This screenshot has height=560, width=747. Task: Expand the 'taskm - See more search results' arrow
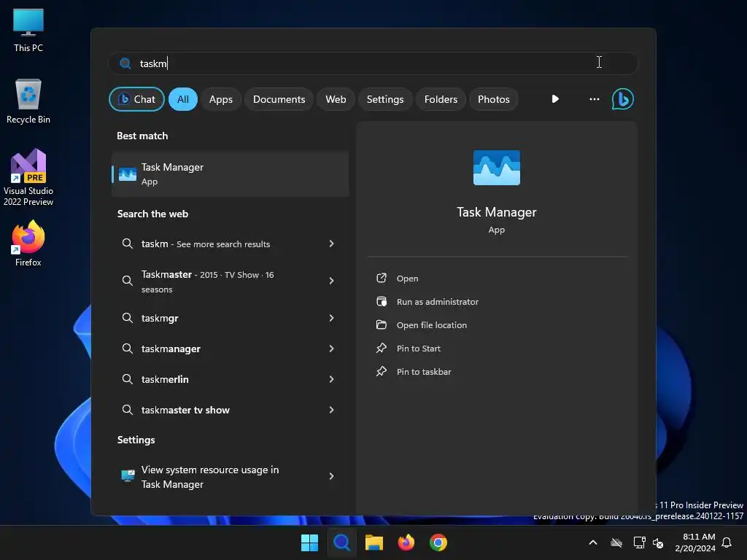coord(332,244)
